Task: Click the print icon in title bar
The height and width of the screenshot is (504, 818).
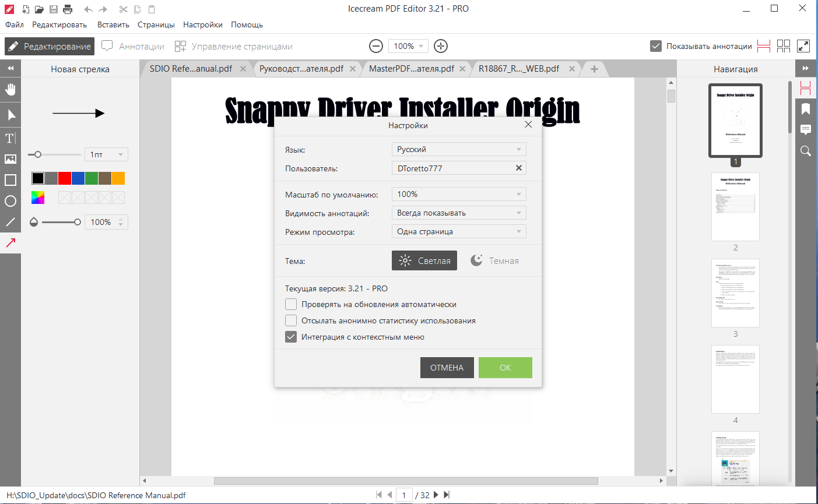Action: point(68,9)
